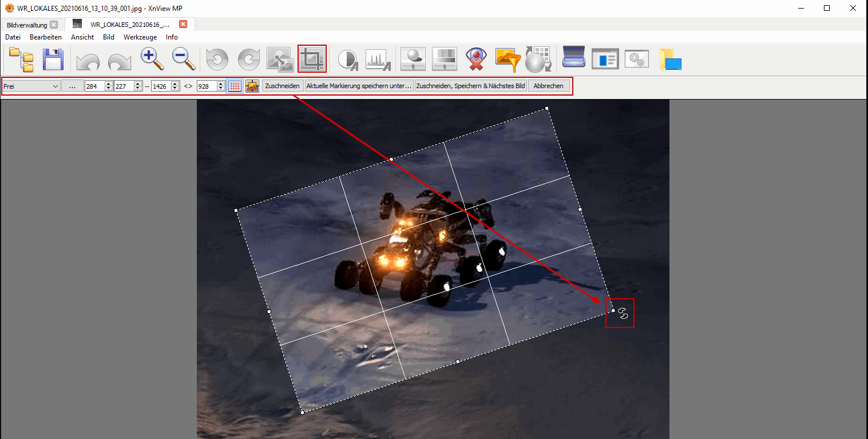
Task: Open the Datei menu
Action: 13,37
